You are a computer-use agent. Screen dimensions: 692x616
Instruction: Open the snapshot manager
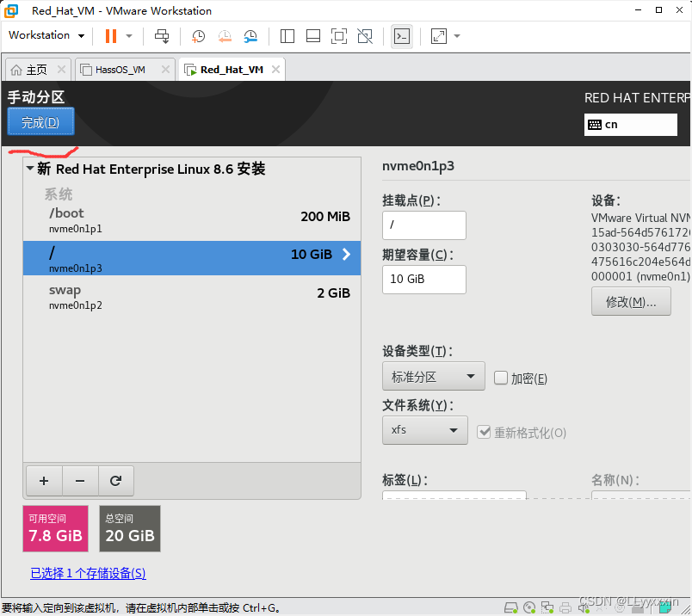250,36
